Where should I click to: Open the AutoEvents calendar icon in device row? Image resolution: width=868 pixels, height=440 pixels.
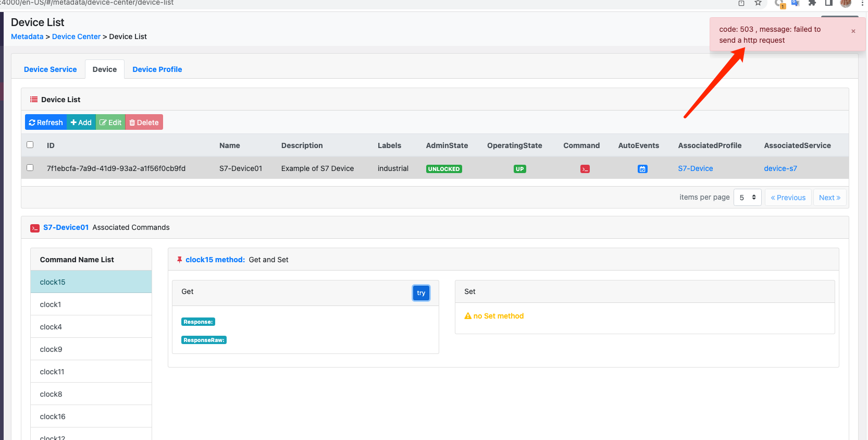click(x=642, y=169)
